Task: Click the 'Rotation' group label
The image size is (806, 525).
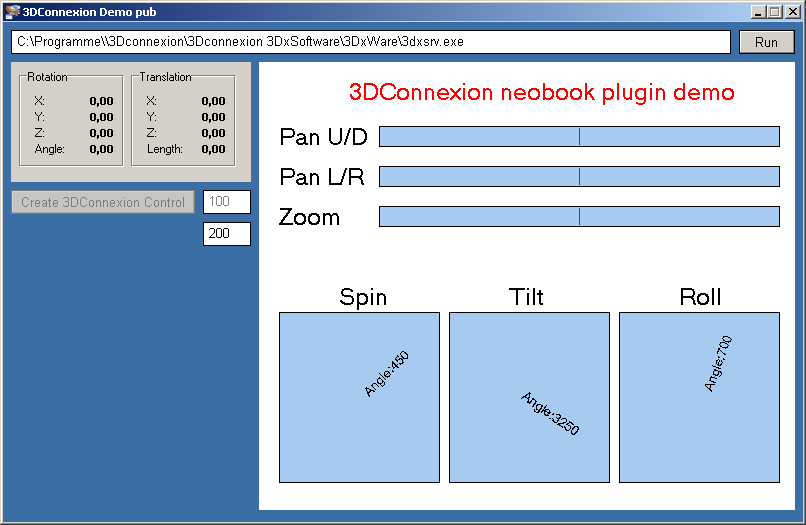Action: (47, 77)
